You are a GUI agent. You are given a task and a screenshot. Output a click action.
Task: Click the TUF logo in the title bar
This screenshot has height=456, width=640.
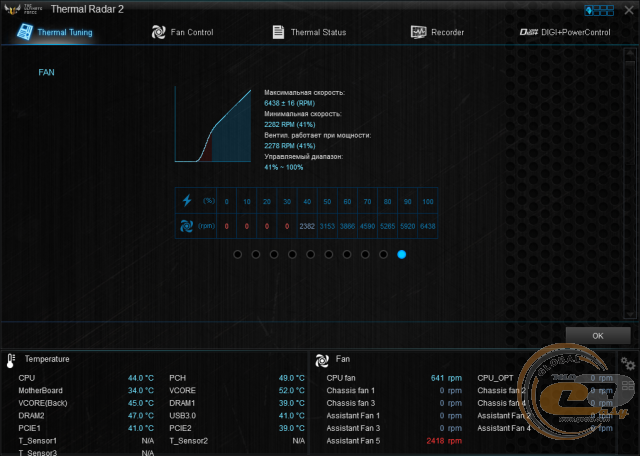23,9
